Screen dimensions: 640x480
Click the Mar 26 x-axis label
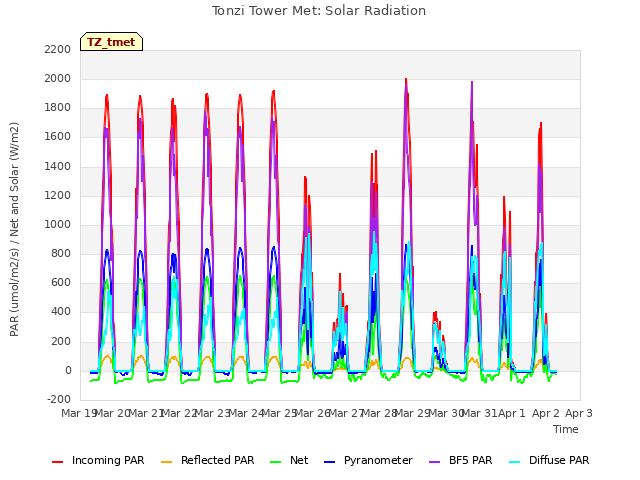click(312, 413)
